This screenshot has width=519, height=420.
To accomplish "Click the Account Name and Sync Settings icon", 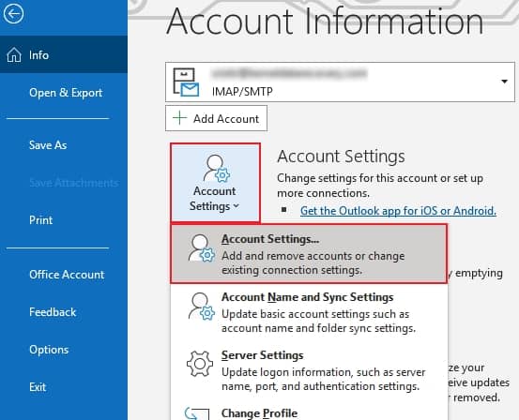I will [x=201, y=307].
